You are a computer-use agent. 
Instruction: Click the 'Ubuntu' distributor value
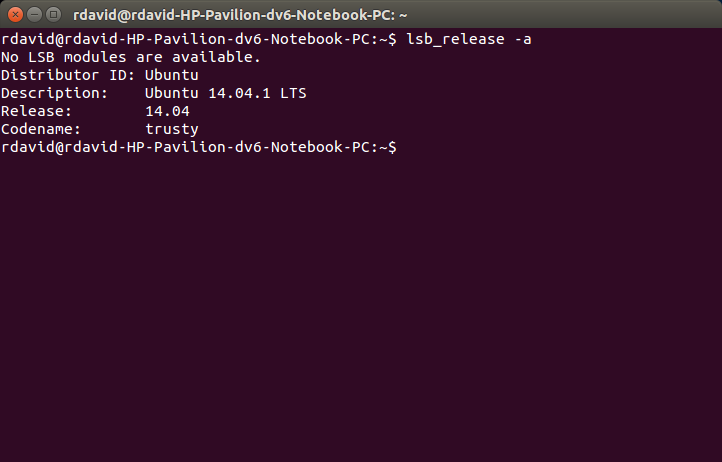point(172,75)
